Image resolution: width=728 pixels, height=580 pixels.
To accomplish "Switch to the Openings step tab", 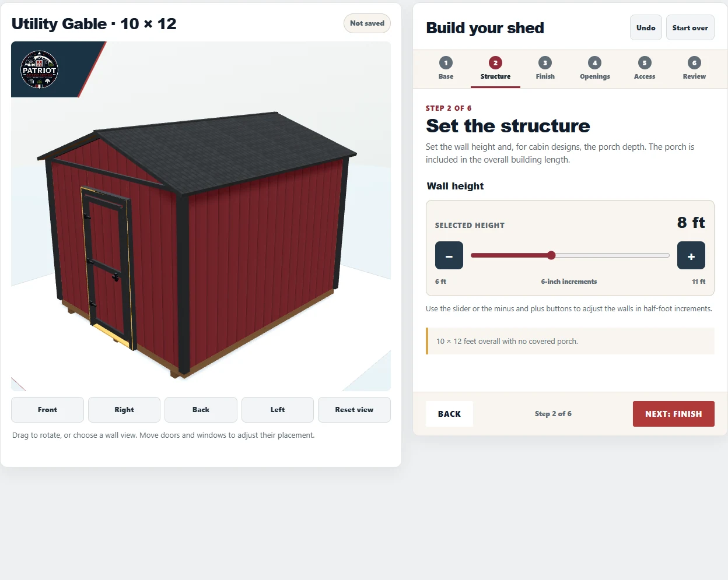I will [x=595, y=69].
